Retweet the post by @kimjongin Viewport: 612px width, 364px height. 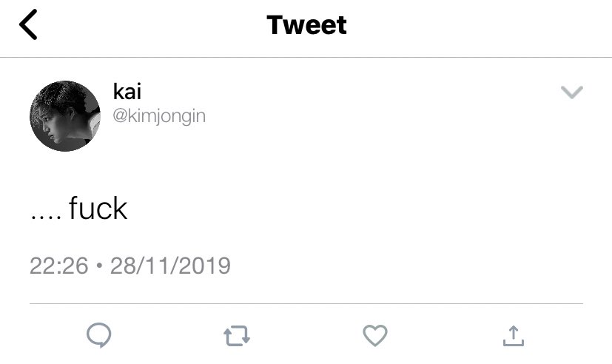(237, 336)
